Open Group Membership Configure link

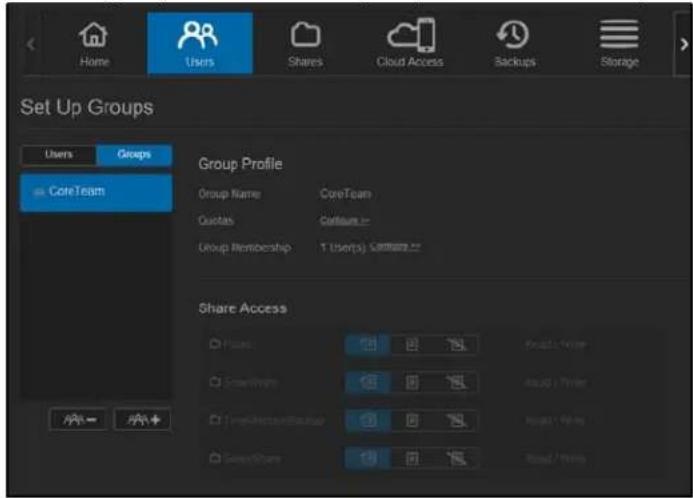pyautogui.click(x=395, y=247)
